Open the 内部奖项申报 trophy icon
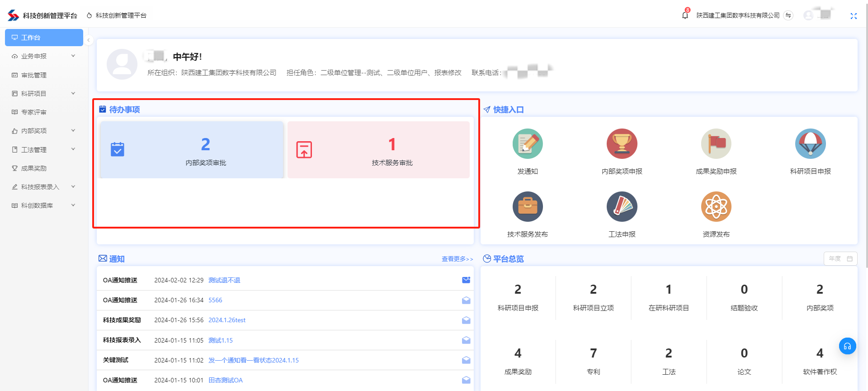The width and height of the screenshot is (868, 391). click(x=622, y=144)
